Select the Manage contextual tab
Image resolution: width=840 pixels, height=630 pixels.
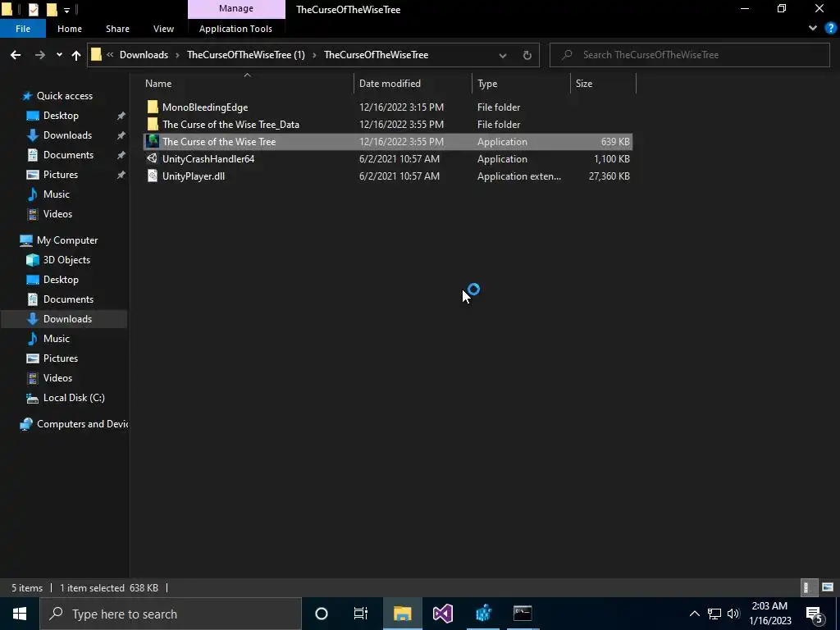click(x=236, y=8)
